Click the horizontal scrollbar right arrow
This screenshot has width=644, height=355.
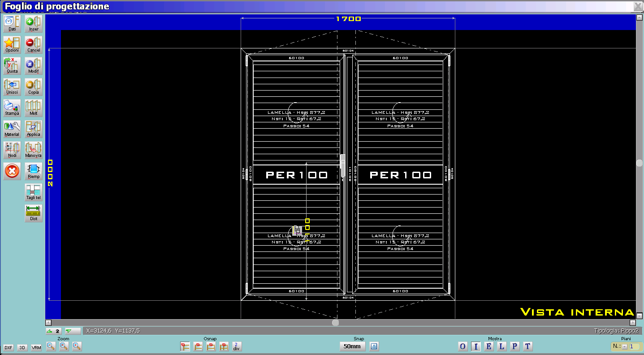(633, 322)
